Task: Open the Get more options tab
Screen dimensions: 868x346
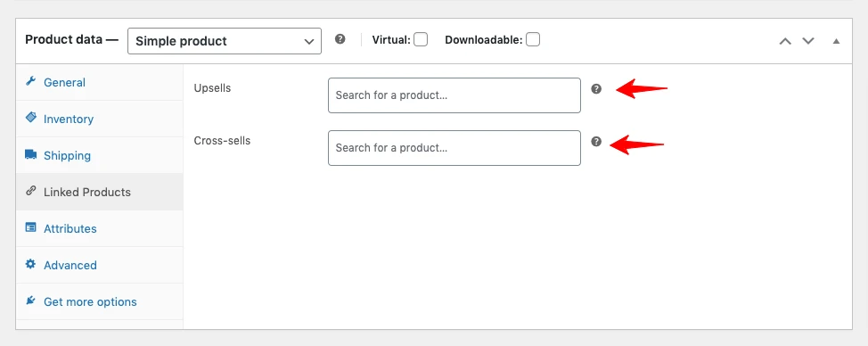Action: (100, 301)
